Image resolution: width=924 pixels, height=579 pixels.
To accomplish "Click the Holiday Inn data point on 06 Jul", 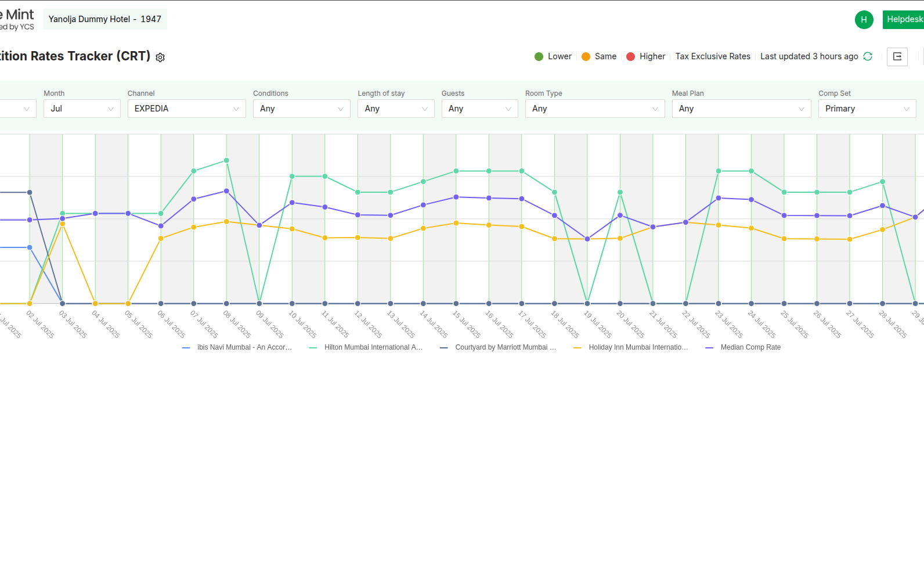I will (x=161, y=238).
